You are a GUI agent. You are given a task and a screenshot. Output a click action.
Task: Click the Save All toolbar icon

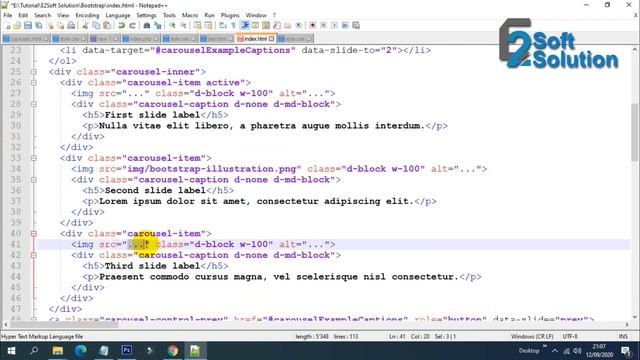[39, 25]
